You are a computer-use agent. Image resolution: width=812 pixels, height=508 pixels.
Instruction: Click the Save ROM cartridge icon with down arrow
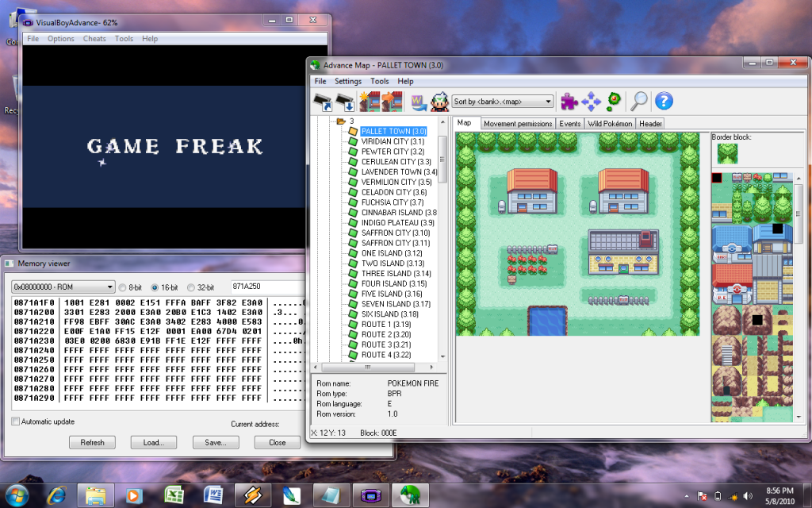(345, 102)
